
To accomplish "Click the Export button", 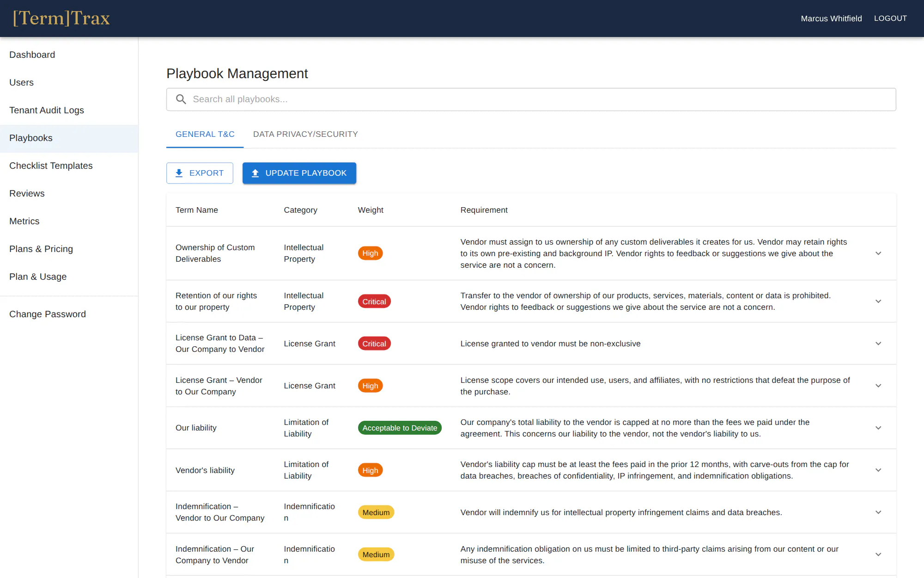I will [200, 173].
